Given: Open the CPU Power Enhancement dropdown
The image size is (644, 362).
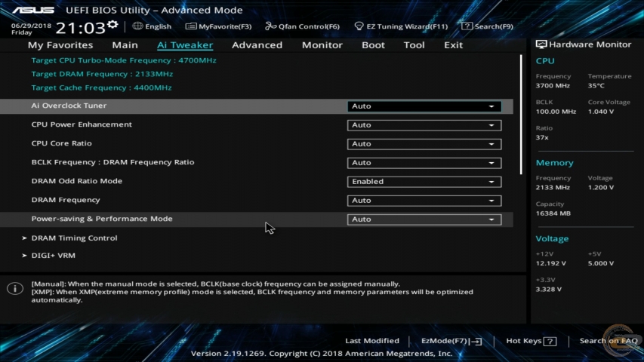Looking at the screenshot, I should pyautogui.click(x=424, y=125).
